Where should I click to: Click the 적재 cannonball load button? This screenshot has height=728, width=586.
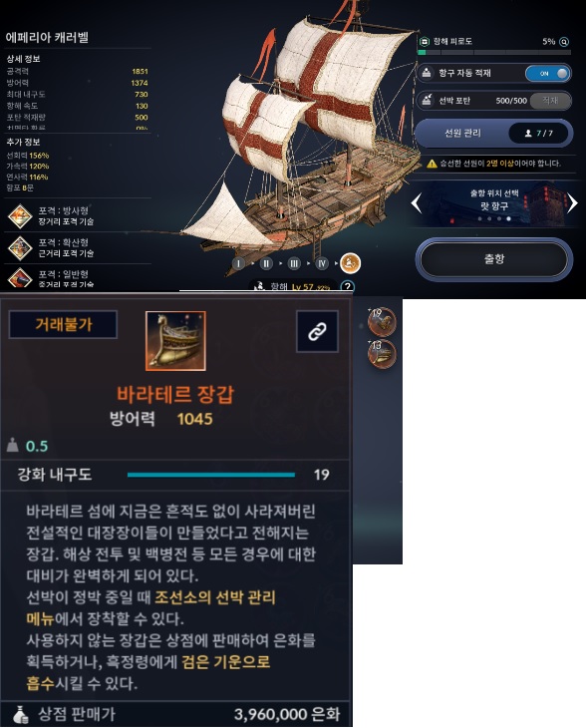click(x=550, y=101)
